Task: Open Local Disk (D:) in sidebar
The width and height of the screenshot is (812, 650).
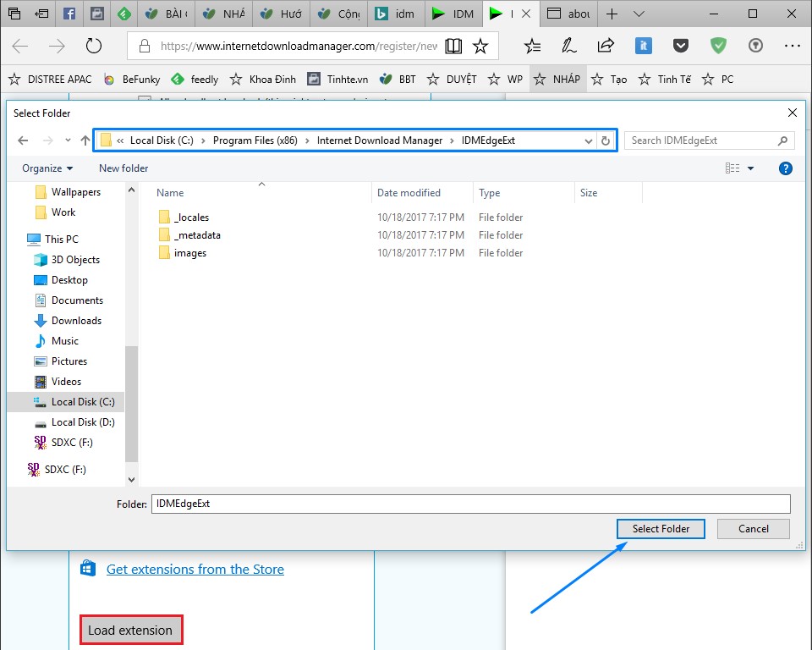Action: [74, 422]
